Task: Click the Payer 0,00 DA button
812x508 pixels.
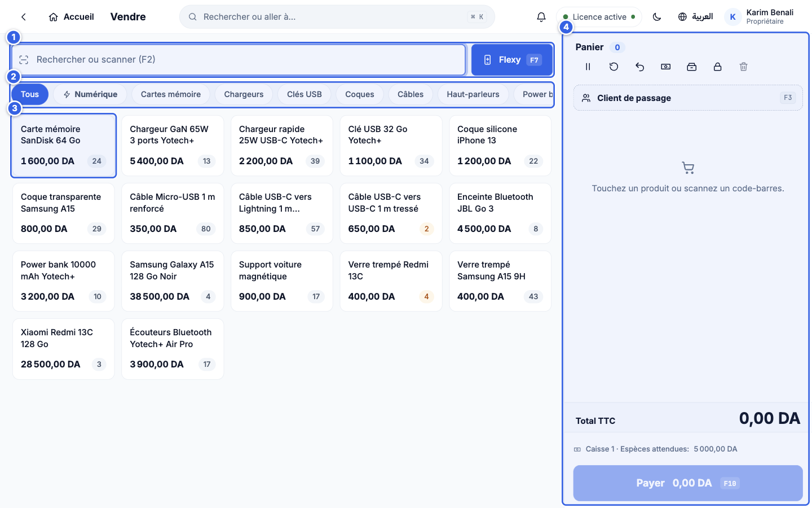Action: coord(688,483)
